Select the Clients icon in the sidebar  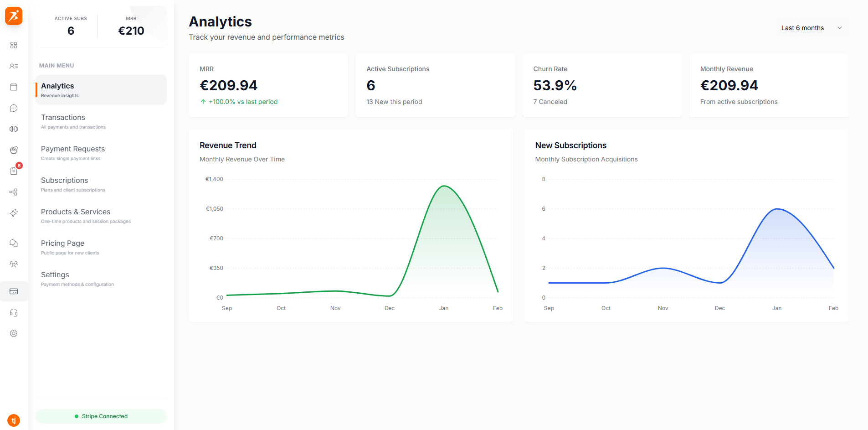click(14, 66)
